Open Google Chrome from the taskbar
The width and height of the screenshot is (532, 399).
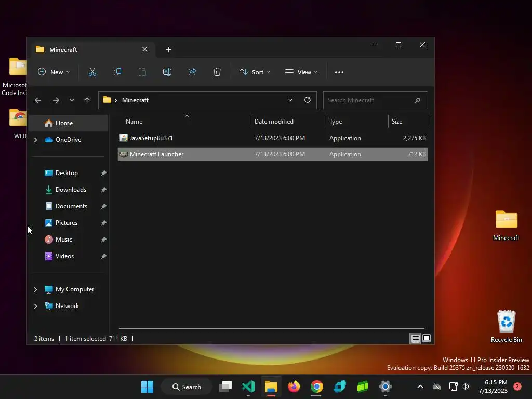316,387
